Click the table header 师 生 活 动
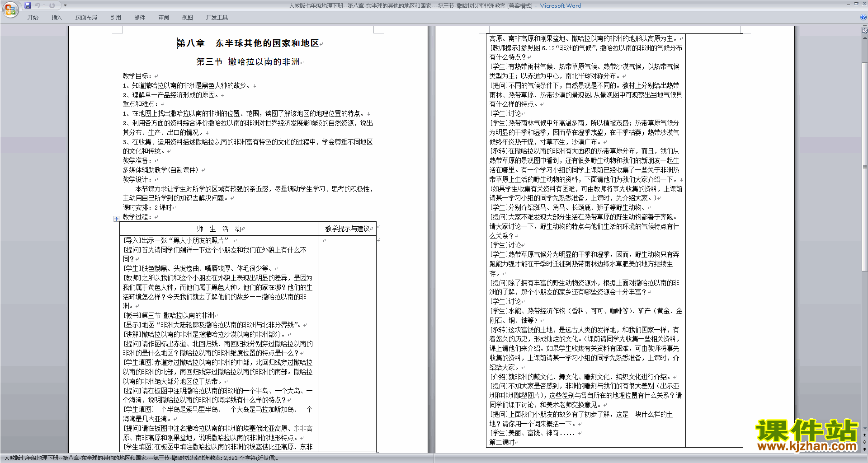 coord(220,229)
